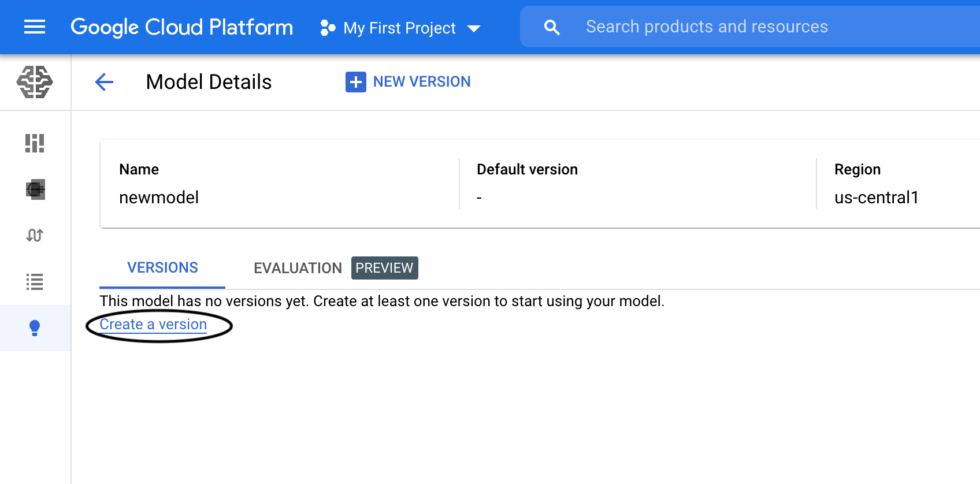Click the NEW VERSION button

pos(409,82)
